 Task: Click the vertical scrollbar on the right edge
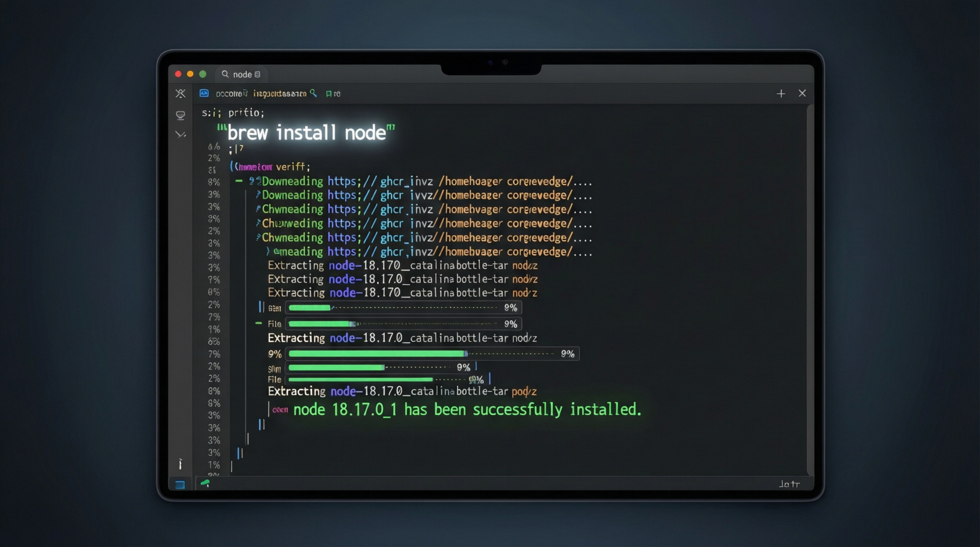tap(810, 289)
